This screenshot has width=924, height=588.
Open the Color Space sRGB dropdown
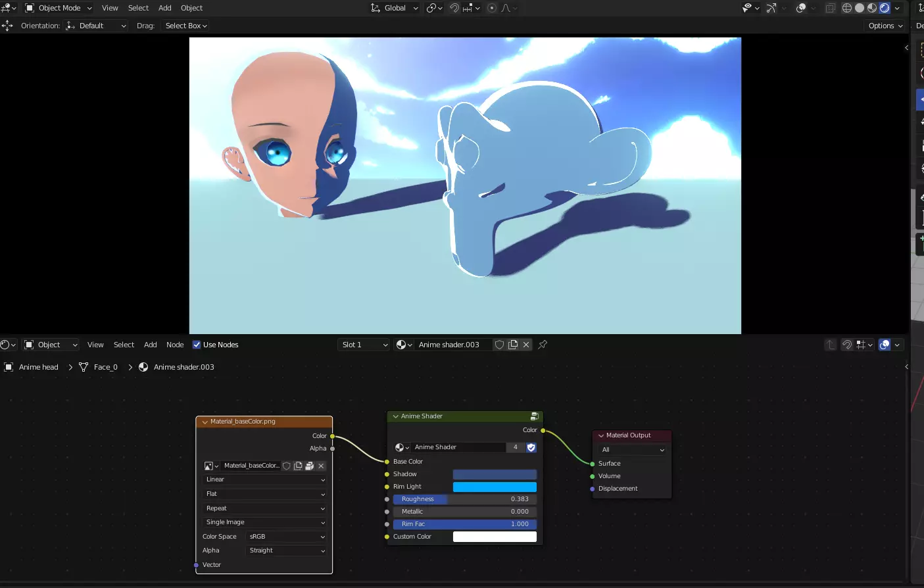tap(287, 537)
